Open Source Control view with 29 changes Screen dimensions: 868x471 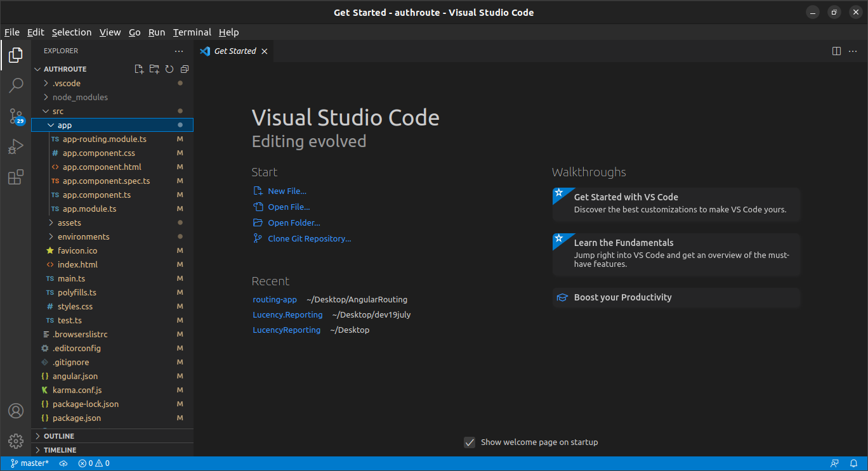(16, 116)
